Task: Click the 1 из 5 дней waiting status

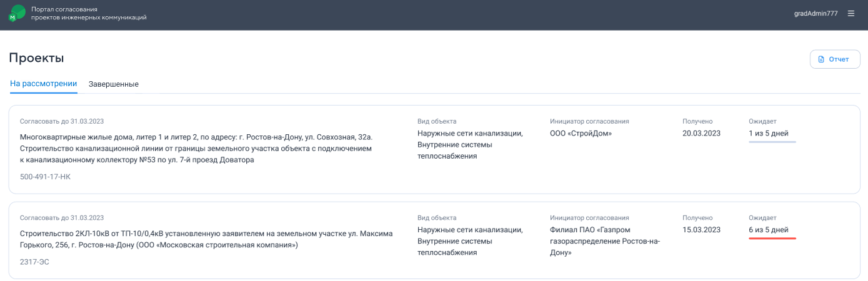Action: 768,133
